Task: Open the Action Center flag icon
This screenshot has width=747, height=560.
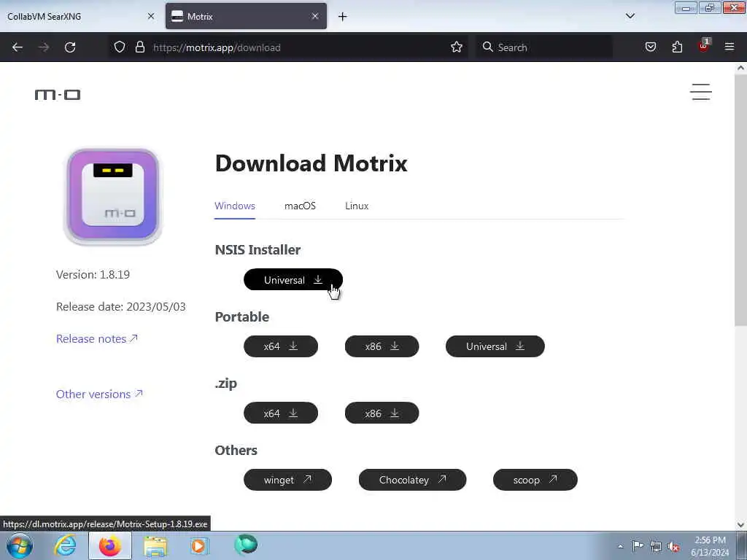Action: [x=638, y=545]
